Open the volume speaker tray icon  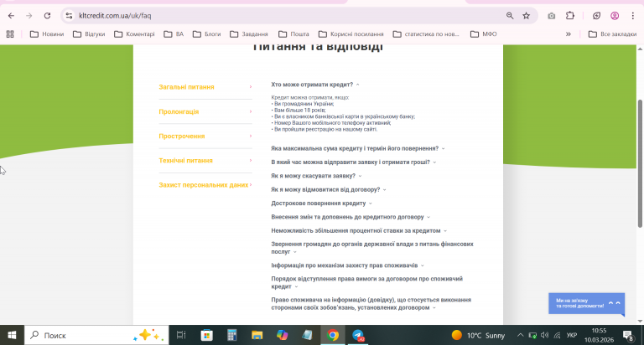(x=544, y=335)
